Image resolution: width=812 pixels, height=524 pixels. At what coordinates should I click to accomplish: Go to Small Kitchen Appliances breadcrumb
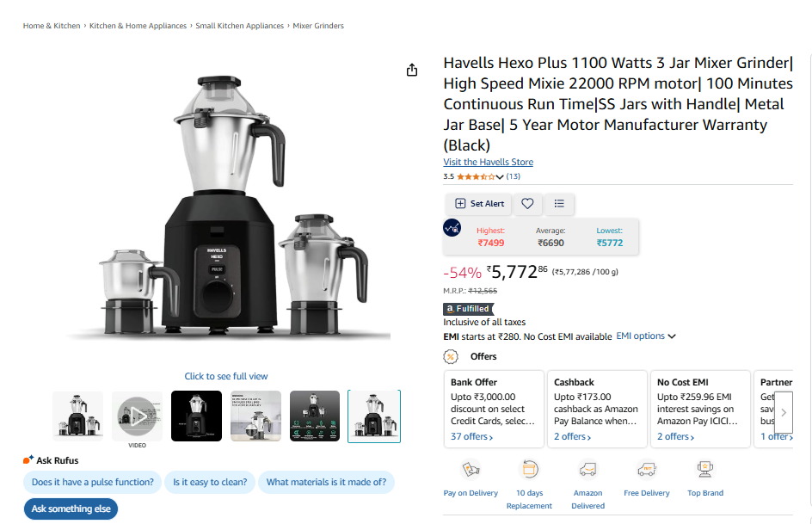click(x=239, y=26)
